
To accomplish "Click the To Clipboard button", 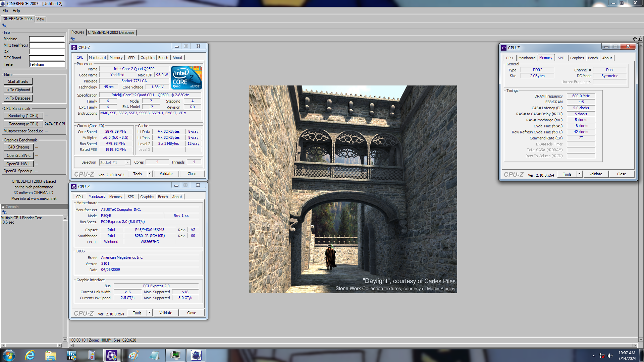I will click(x=18, y=90).
